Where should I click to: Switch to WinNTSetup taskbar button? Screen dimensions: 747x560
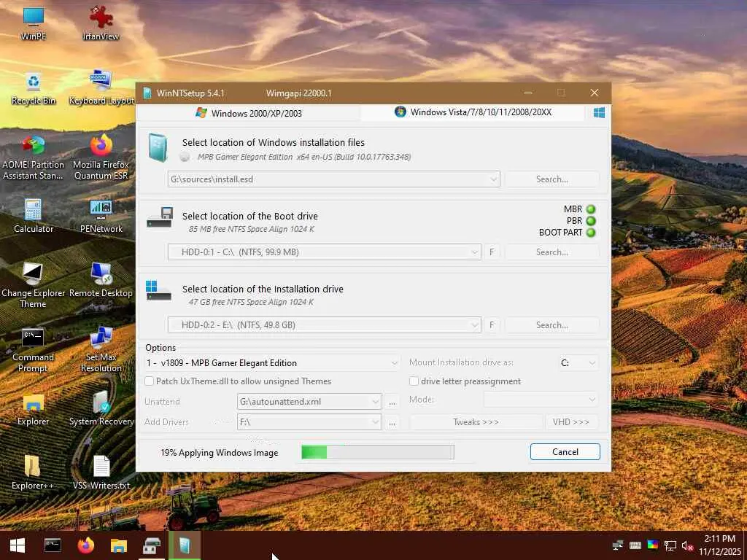coord(185,545)
